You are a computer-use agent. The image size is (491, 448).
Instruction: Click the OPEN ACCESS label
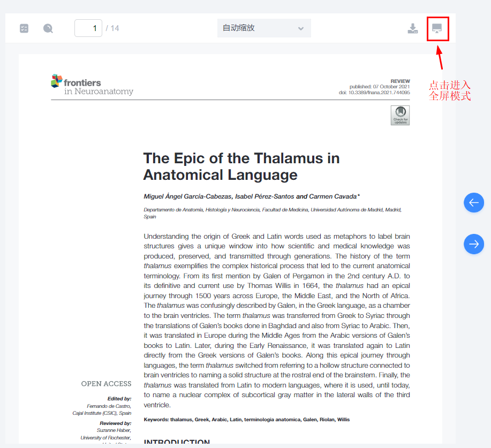pos(106,384)
